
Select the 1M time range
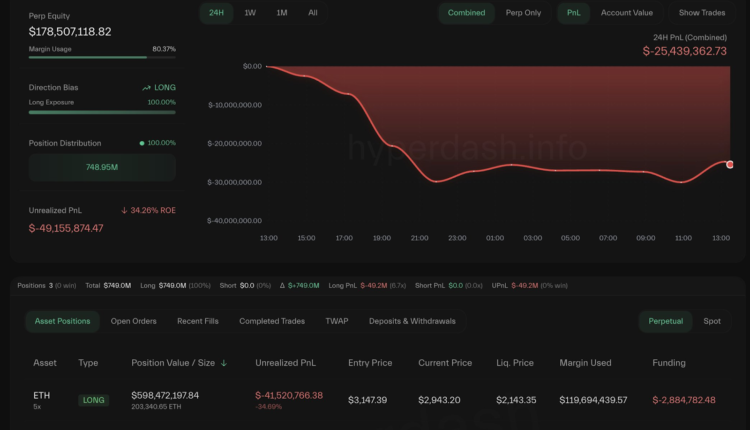click(x=282, y=13)
